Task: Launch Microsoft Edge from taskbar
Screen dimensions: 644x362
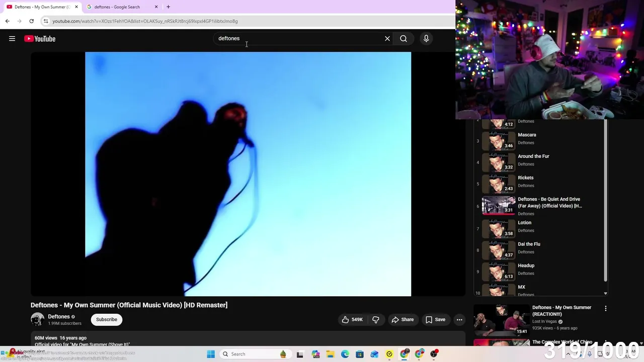Action: click(x=345, y=354)
